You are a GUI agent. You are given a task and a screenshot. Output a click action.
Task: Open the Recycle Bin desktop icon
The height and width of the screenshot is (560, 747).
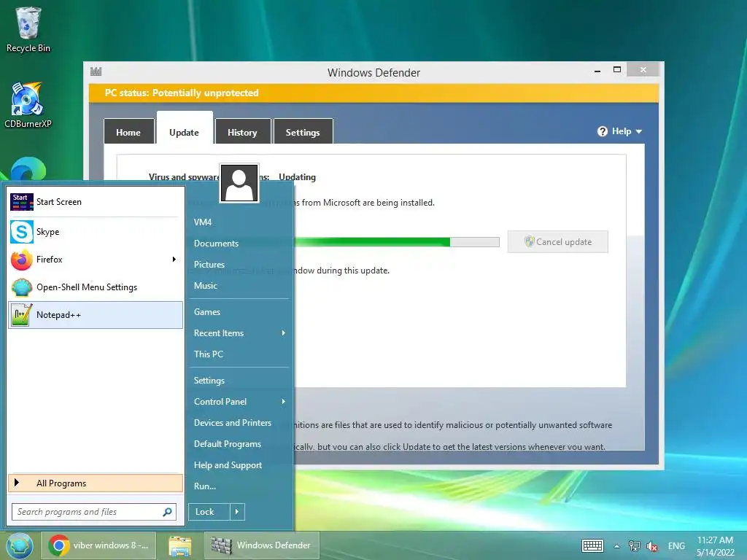[x=28, y=29]
